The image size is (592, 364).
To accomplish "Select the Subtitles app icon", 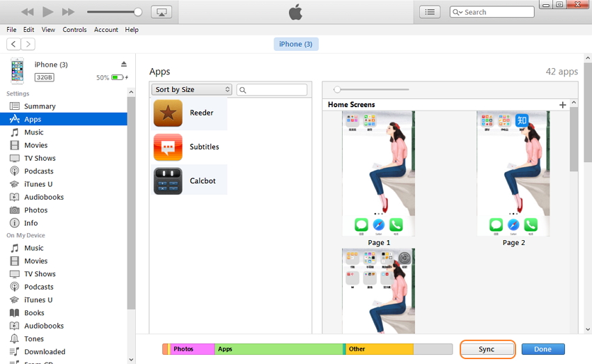I will 168,147.
